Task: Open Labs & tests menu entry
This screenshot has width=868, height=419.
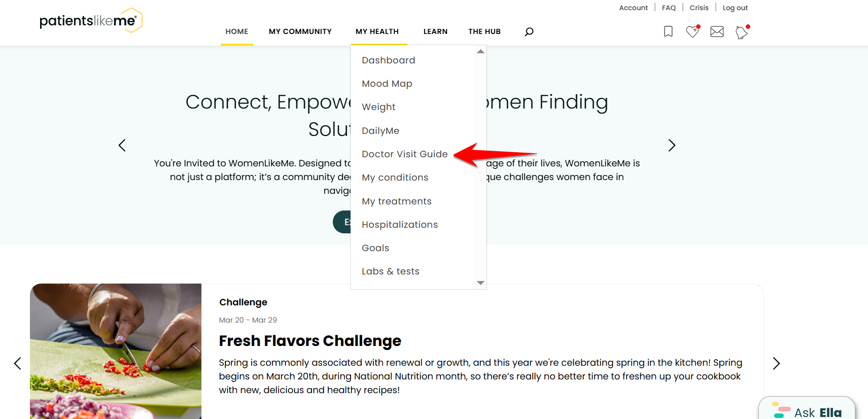Action: [390, 271]
